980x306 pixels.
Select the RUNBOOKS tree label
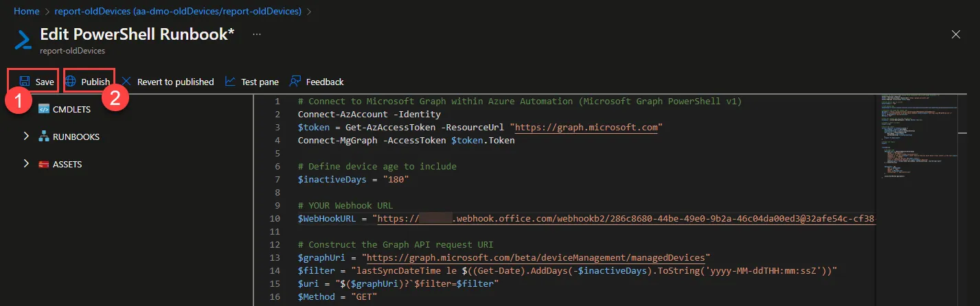(76, 137)
